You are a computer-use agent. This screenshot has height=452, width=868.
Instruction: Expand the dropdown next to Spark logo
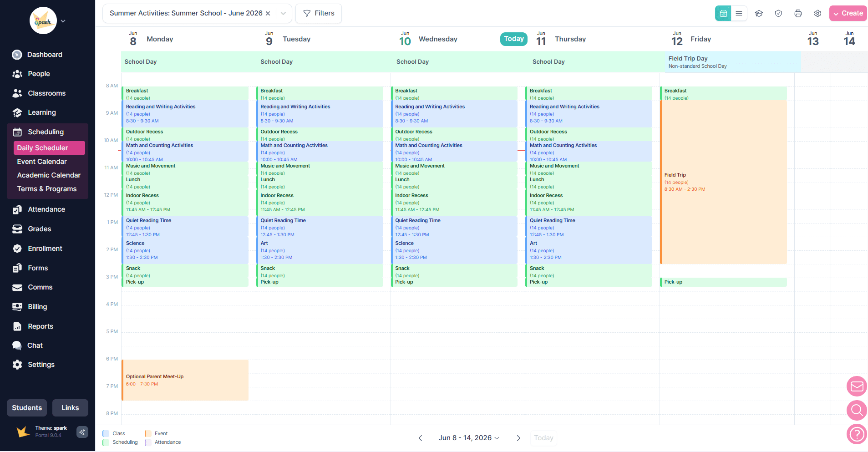63,21
